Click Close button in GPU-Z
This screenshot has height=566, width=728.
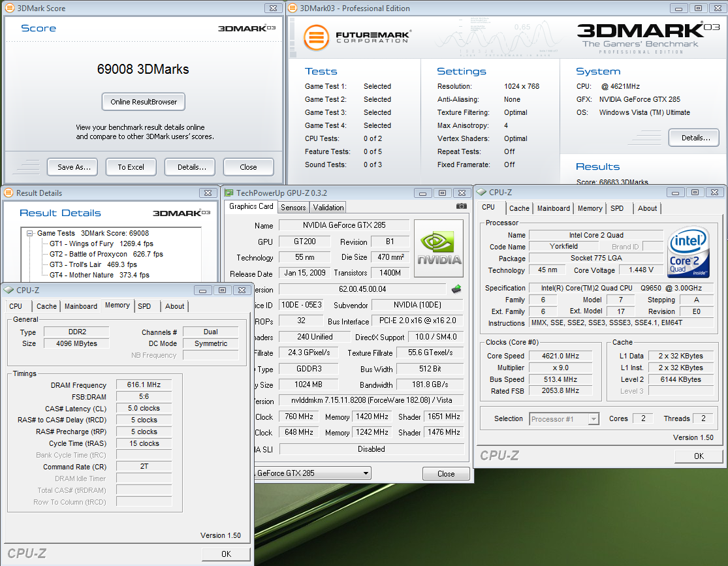click(x=446, y=473)
